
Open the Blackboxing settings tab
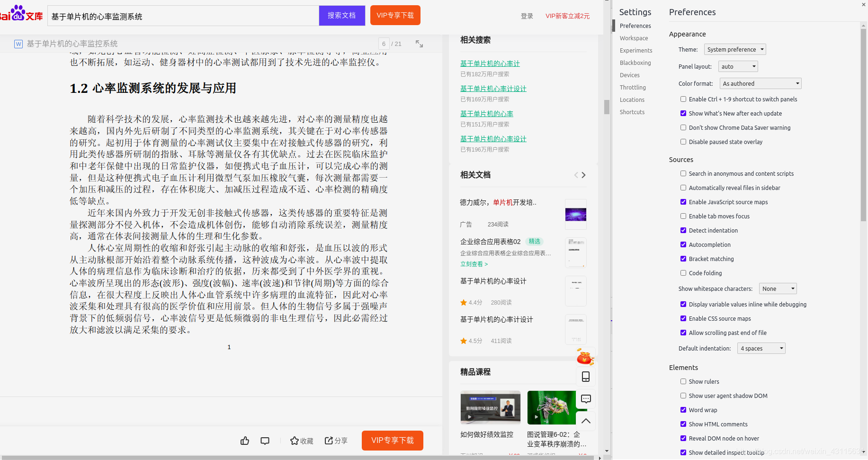tap(635, 63)
